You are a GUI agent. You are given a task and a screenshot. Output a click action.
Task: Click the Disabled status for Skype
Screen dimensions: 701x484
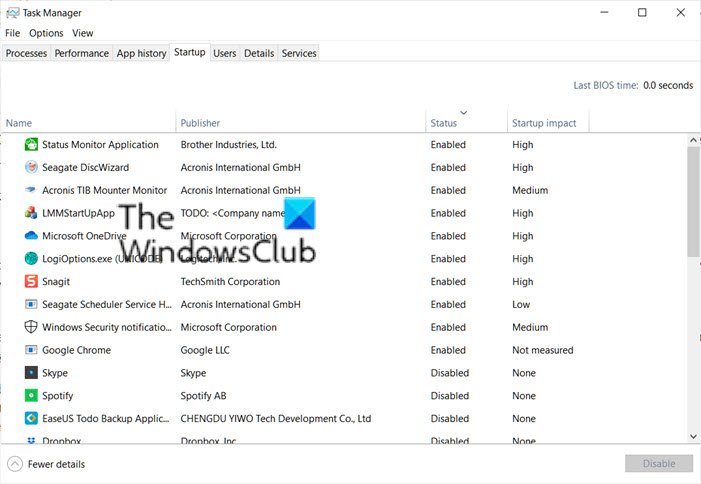(450, 373)
